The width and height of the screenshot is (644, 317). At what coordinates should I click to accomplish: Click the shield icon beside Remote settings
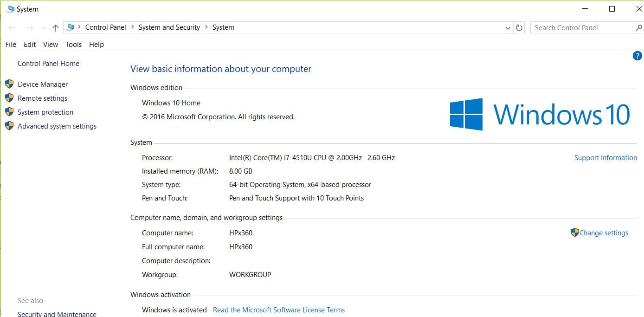click(9, 98)
